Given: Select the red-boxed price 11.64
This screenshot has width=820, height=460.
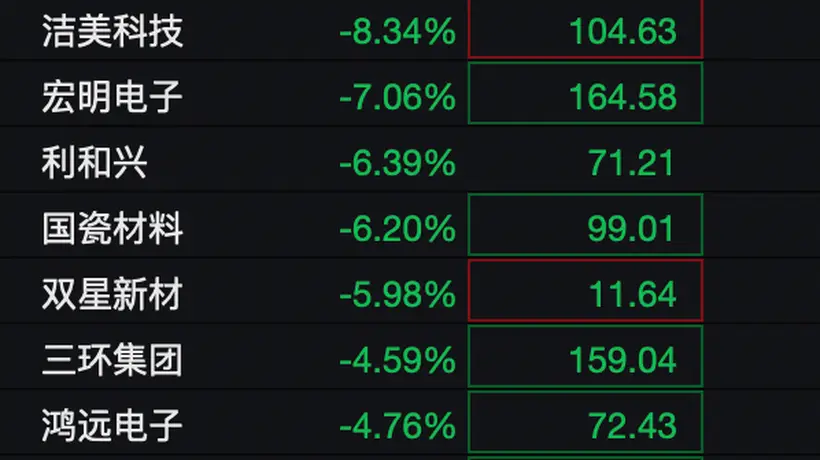Looking at the screenshot, I should [x=585, y=291].
